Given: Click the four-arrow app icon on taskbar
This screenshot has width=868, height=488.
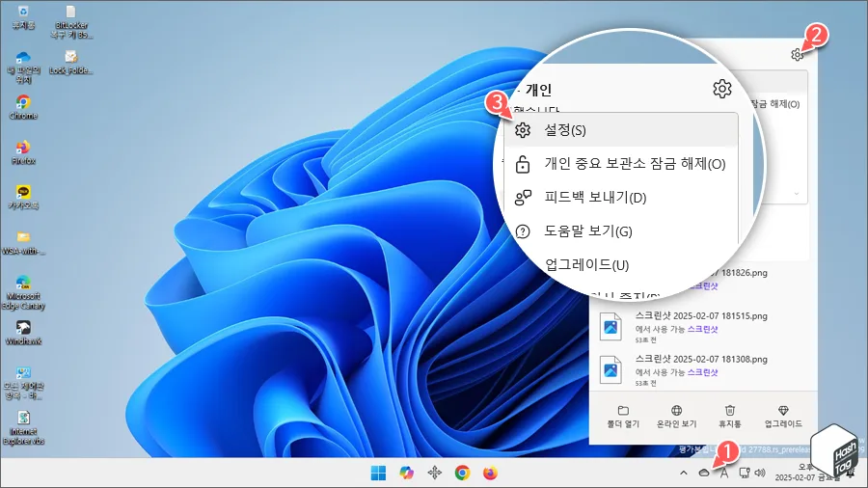Looking at the screenshot, I should pos(435,474).
